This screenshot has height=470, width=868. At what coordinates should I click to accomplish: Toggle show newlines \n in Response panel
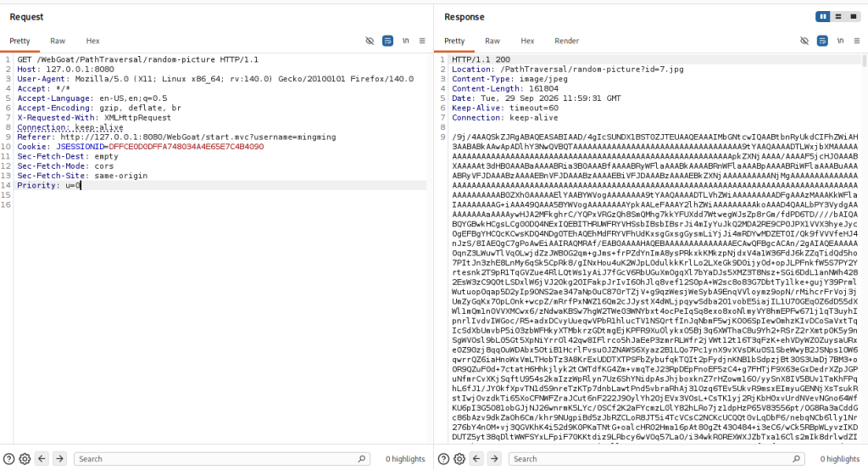840,41
